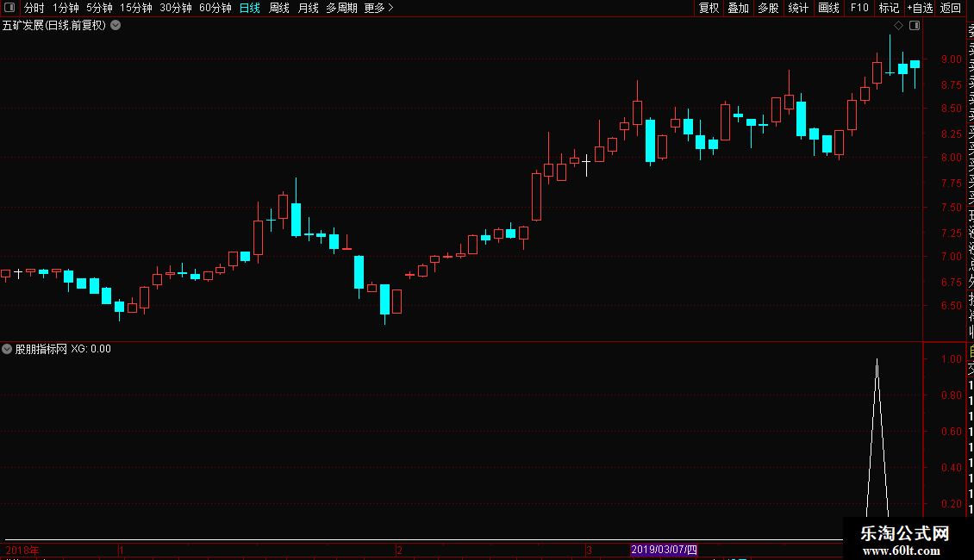The width and height of the screenshot is (974, 560).
Task: Select the 60分钟 period
Action: coord(215,8)
